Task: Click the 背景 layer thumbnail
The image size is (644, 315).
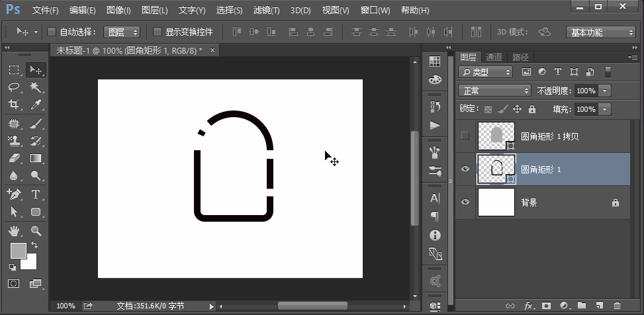Action: pos(496,202)
